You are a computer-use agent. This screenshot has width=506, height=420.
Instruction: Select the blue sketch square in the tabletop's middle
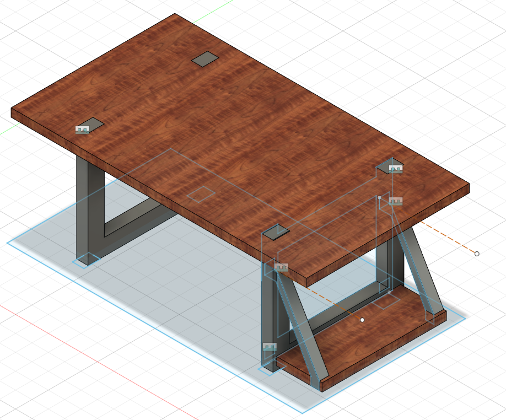coord(201,194)
